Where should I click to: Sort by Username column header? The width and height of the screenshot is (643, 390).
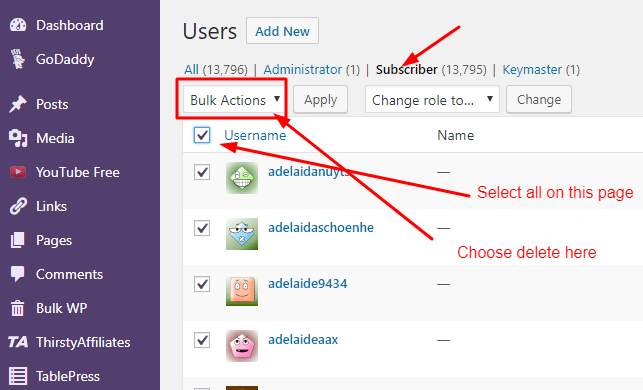click(255, 135)
